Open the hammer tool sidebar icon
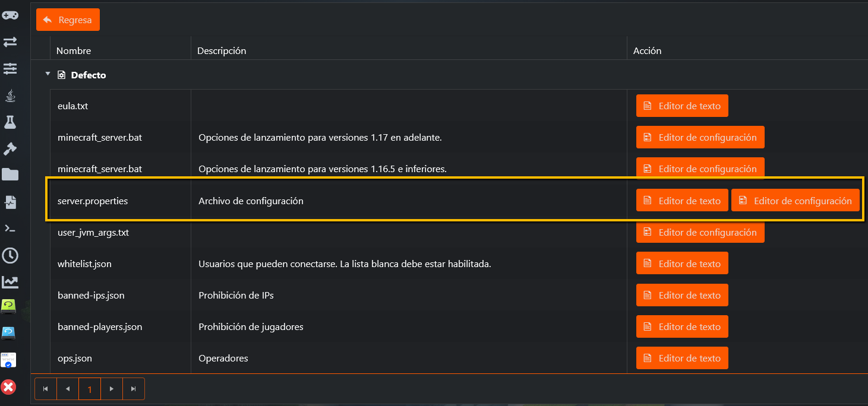This screenshot has width=868, height=406. click(10, 148)
